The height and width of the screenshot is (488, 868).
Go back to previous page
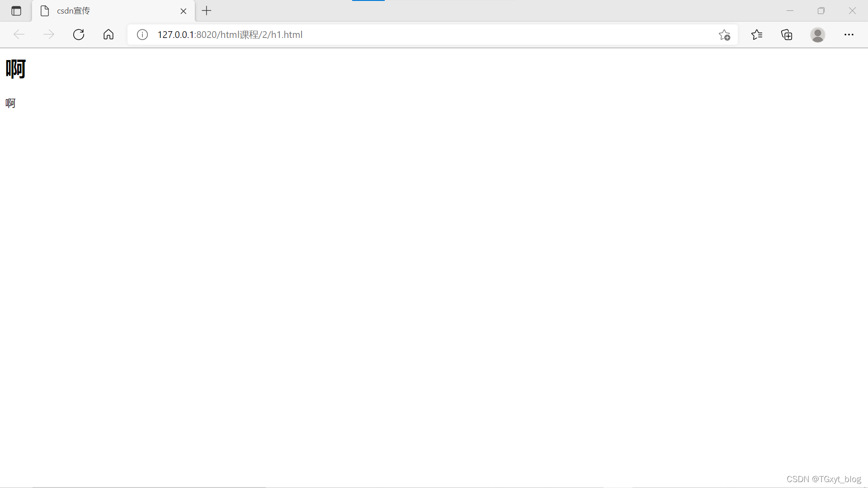tap(19, 35)
